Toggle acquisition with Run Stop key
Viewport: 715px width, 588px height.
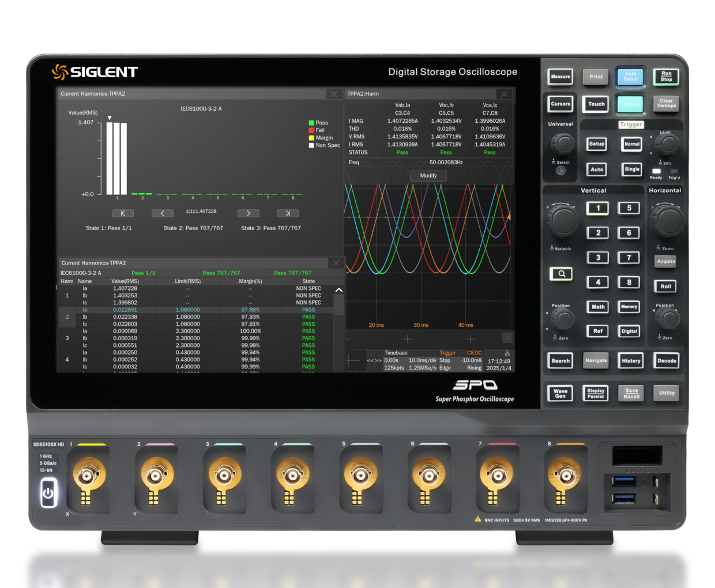667,76
